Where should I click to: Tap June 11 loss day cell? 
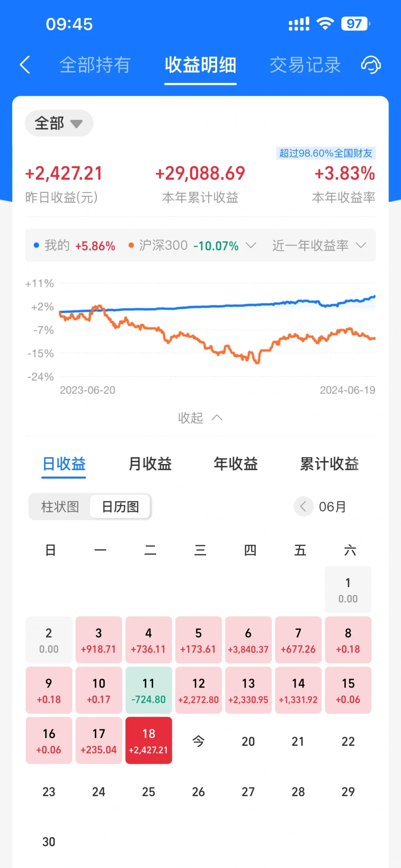pyautogui.click(x=149, y=690)
